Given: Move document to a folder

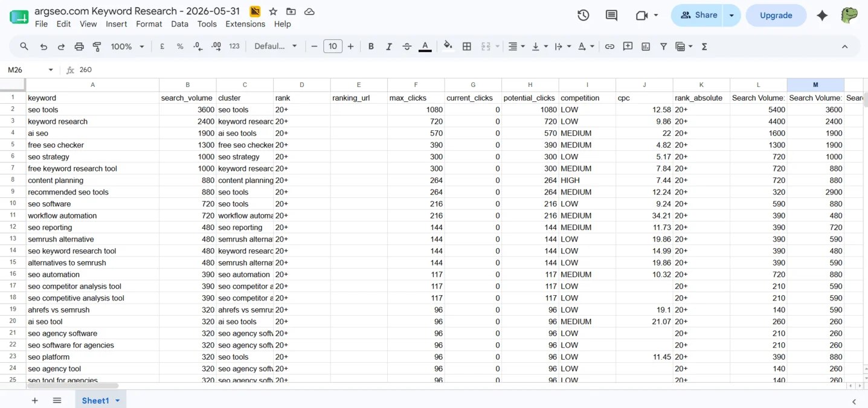Looking at the screenshot, I should [x=291, y=11].
